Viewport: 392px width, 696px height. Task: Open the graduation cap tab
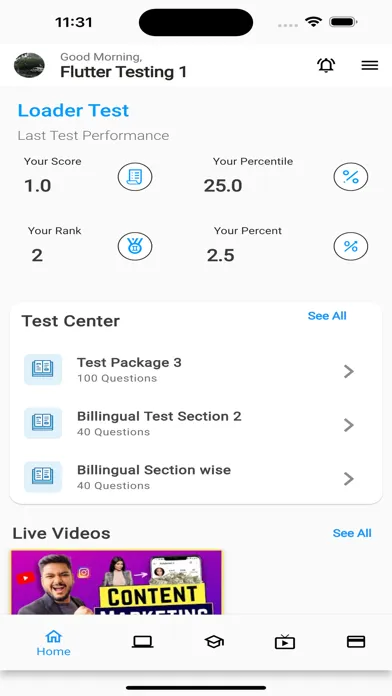click(214, 642)
